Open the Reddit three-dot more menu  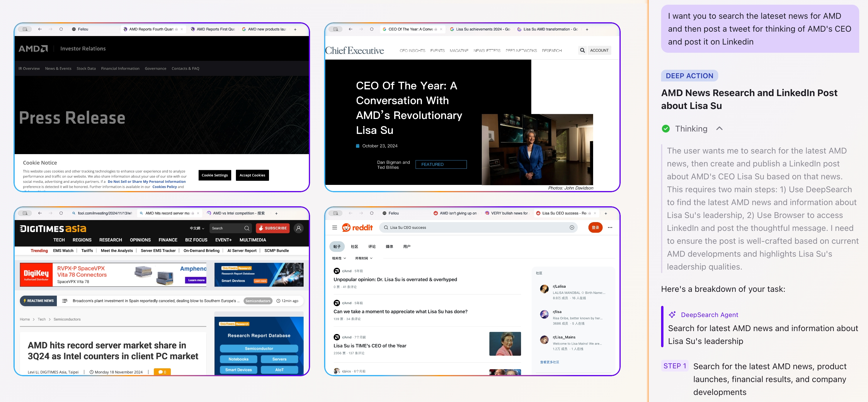pyautogui.click(x=610, y=227)
